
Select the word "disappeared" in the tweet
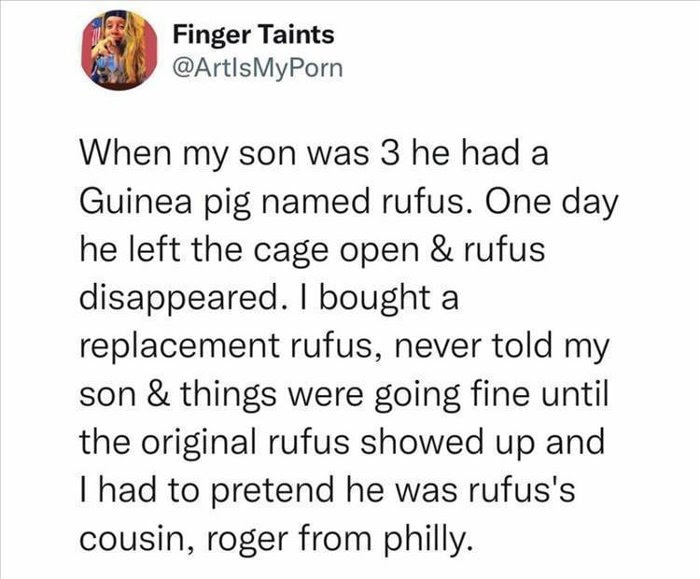pyautogui.click(x=177, y=300)
